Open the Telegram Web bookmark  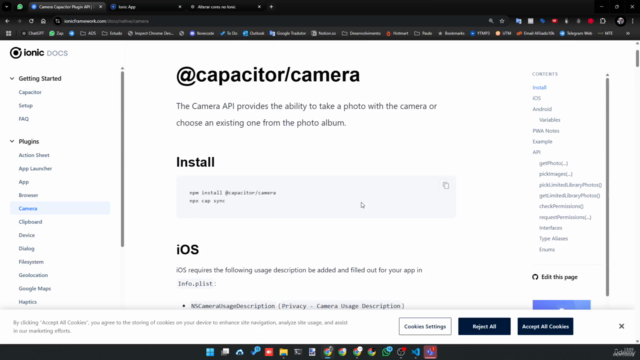coord(576,33)
